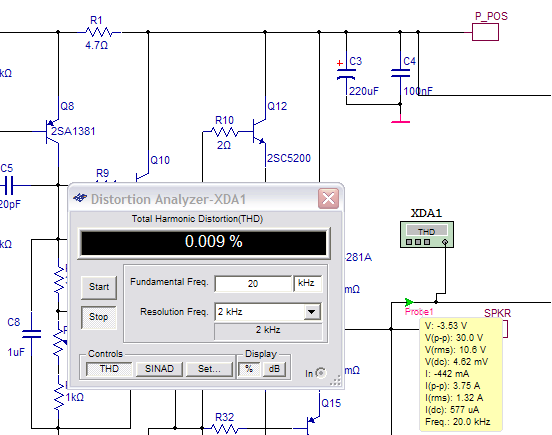This screenshot has height=435, width=552.
Task: Select the green Probe1 arrow marker
Action: click(409, 302)
